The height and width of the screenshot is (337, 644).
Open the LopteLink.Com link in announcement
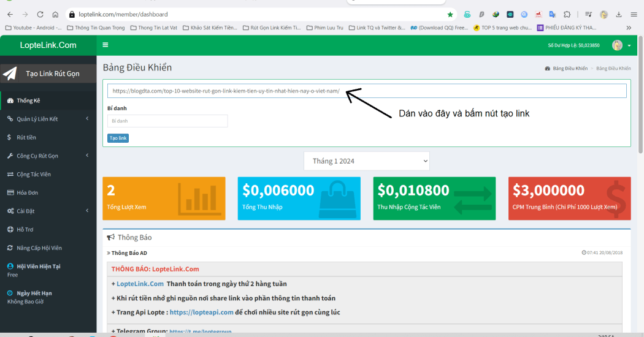pyautogui.click(x=140, y=284)
